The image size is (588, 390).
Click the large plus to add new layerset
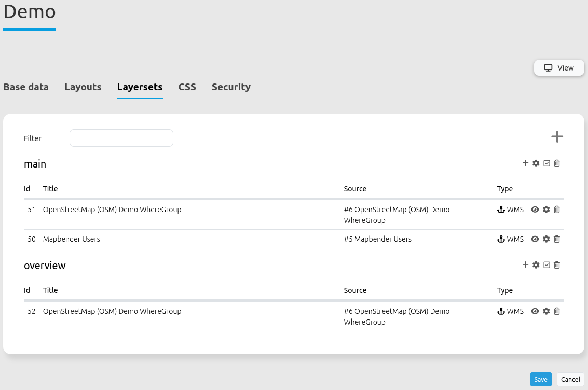(557, 137)
